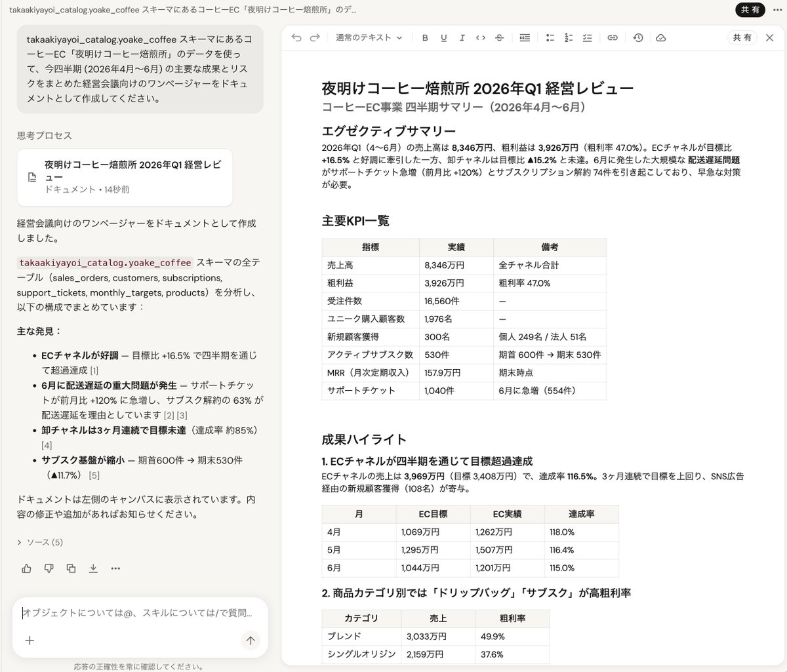Screen dimensions: 787x672
Task: Open the 通常のテキスト text style dropdown
Action: tap(369, 38)
